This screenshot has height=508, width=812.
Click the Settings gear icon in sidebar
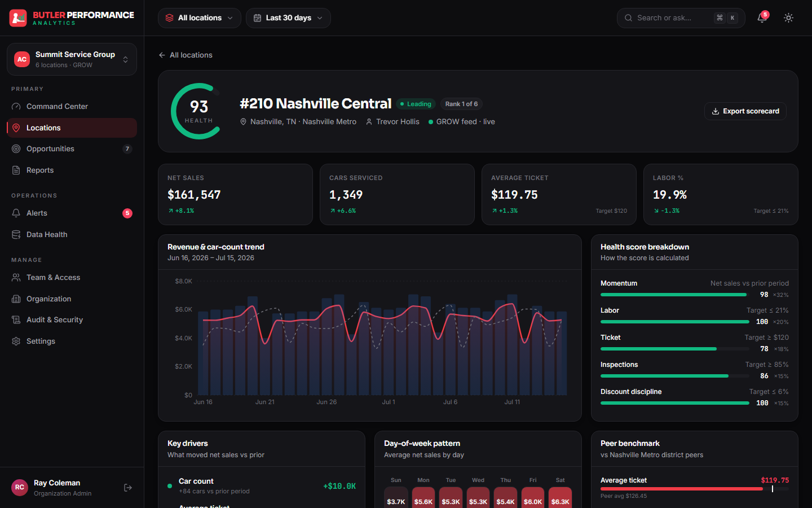point(16,341)
